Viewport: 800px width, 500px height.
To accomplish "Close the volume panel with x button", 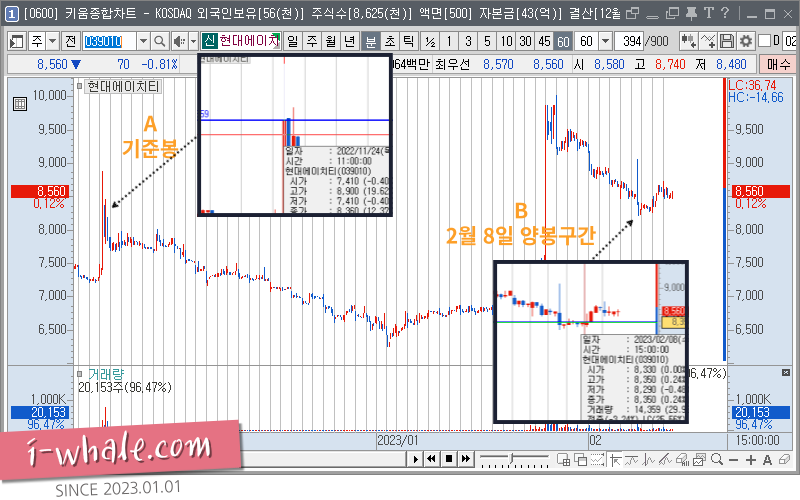I will coord(786,373).
